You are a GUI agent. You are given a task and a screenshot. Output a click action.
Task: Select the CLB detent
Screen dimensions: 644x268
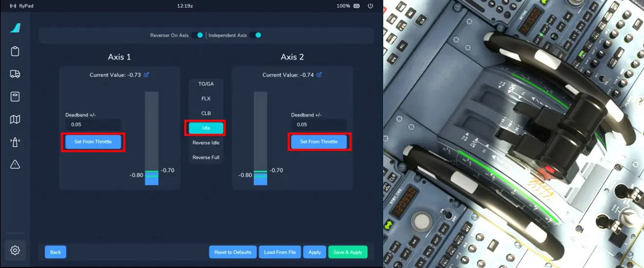click(x=206, y=113)
